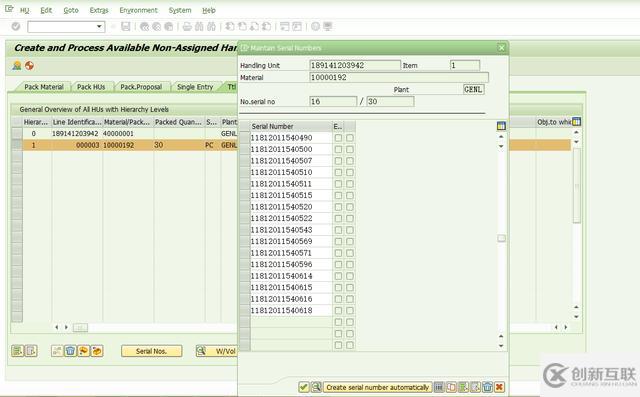
Task: Click the red globe icon under the title
Action: click(29, 65)
